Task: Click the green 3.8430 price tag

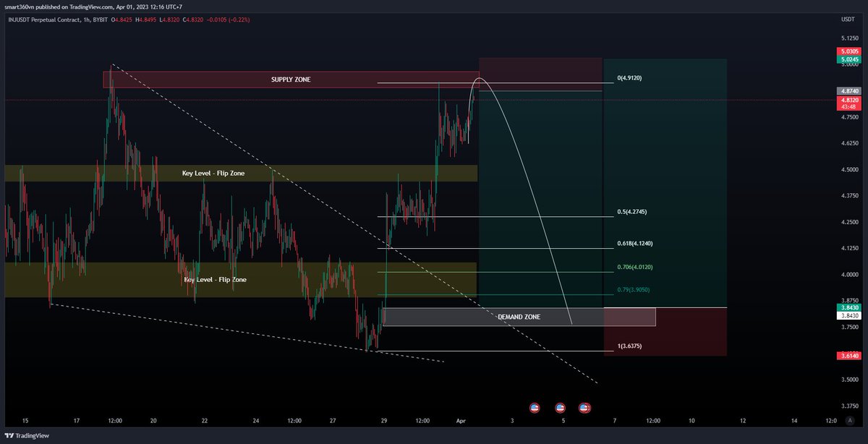Action: click(848, 307)
